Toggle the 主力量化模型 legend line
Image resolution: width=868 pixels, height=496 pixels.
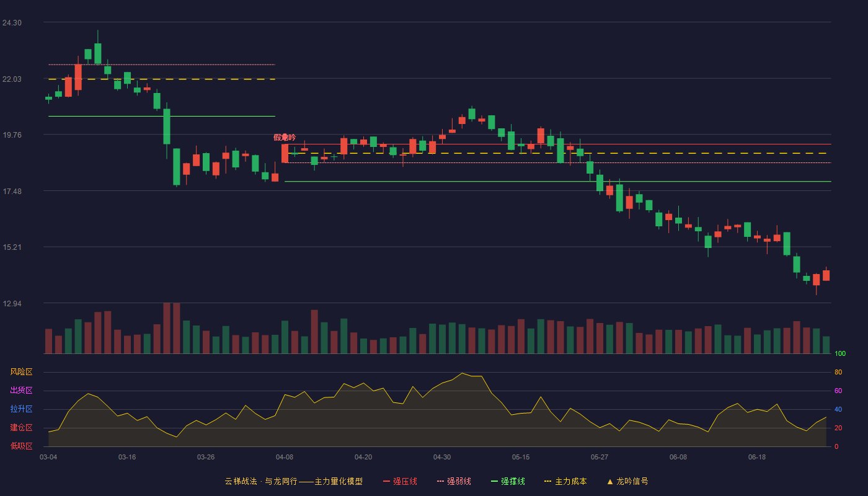coord(330,481)
